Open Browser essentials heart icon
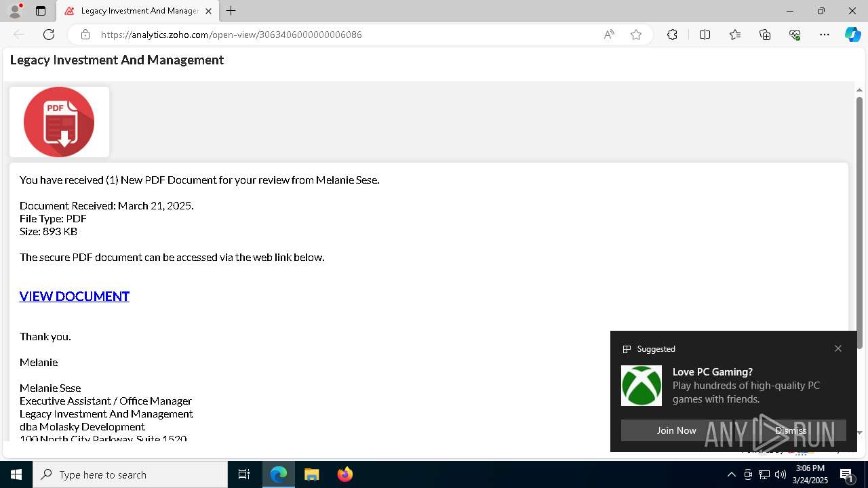 pyautogui.click(x=795, y=35)
